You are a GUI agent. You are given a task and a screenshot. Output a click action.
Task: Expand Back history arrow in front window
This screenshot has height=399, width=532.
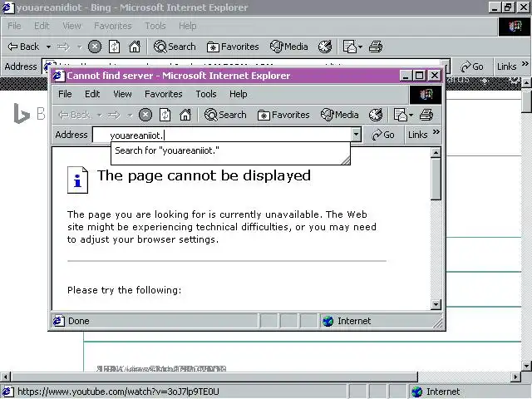tap(100, 116)
